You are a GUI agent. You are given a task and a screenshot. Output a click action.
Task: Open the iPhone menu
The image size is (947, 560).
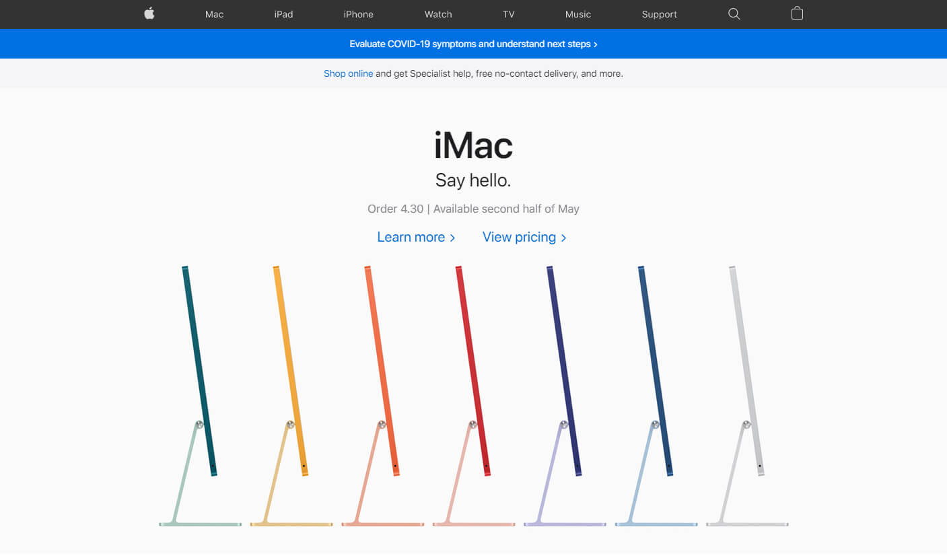358,14
